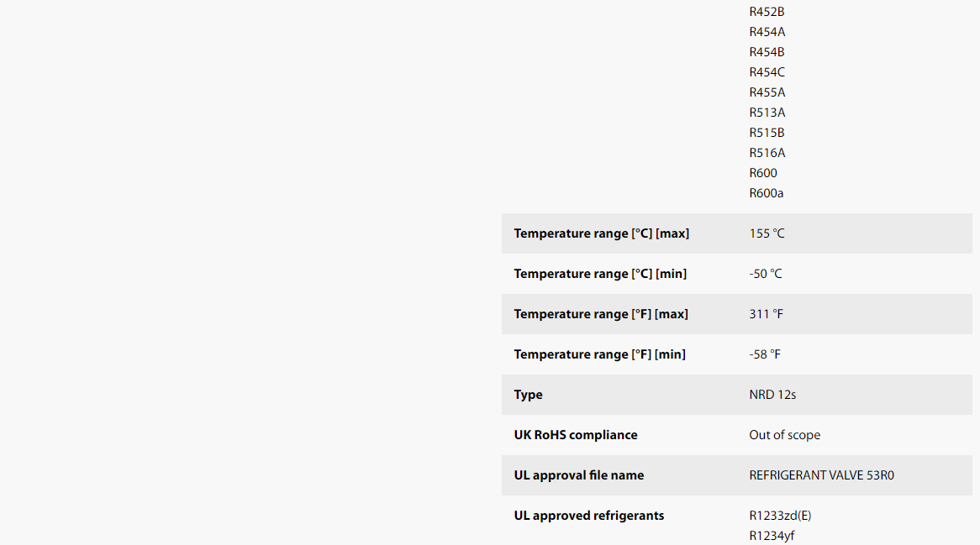Select the R600 entry
Screen dimensions: 980x545
point(763,173)
